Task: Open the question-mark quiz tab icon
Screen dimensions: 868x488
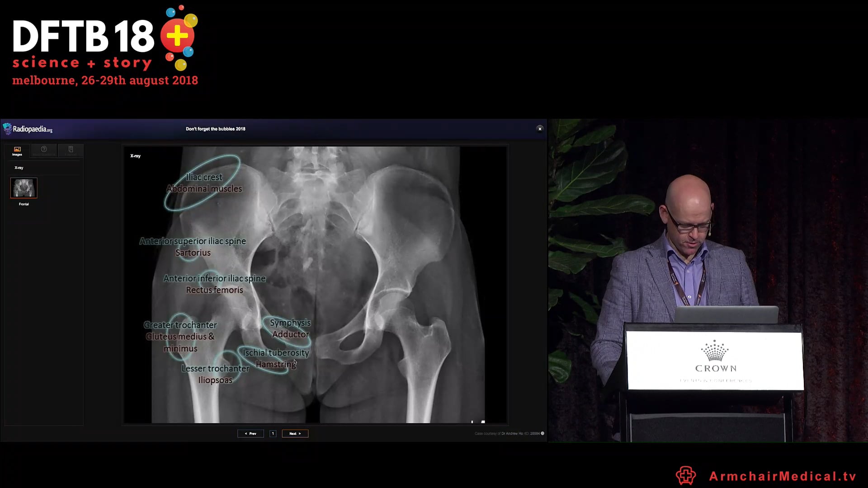Action: point(44,149)
